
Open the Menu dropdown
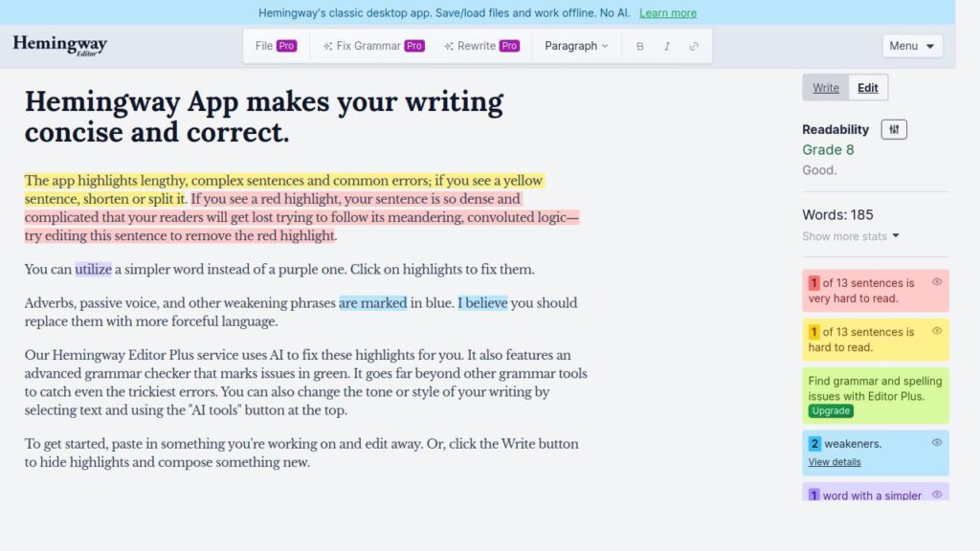click(911, 45)
